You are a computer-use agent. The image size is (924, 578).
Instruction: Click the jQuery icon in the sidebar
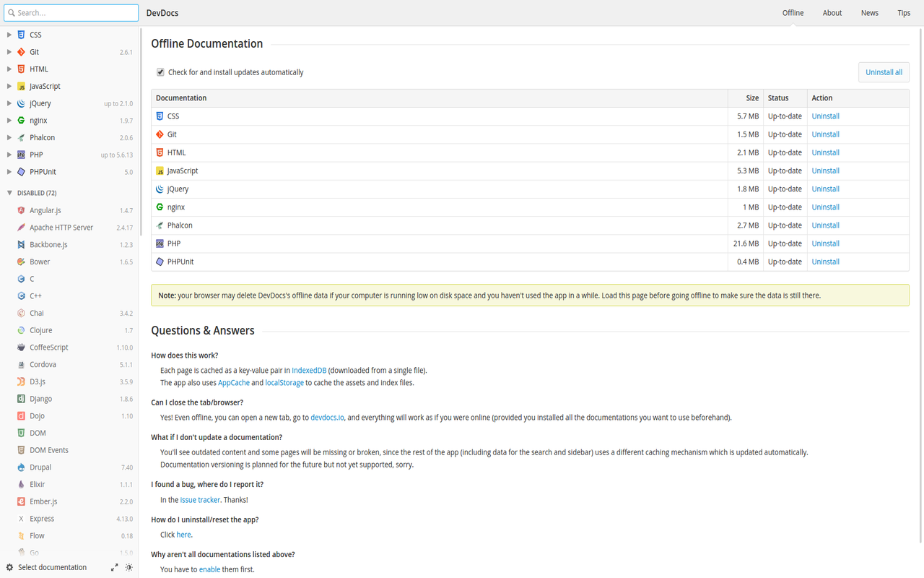tap(21, 103)
